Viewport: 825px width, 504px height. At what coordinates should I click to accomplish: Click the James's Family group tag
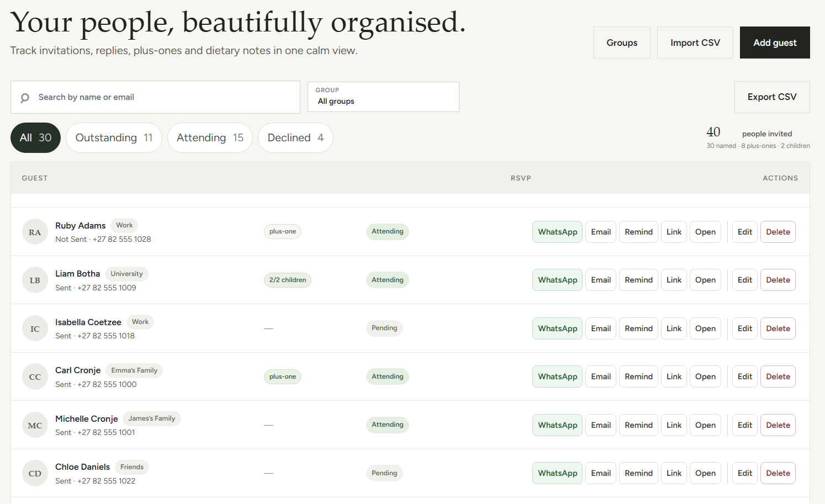[152, 418]
